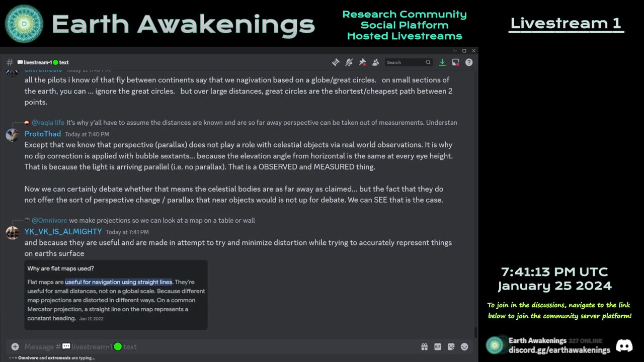The image size is (644, 362).
Task: Click ProtoThad's avatar
Action: click(12, 135)
